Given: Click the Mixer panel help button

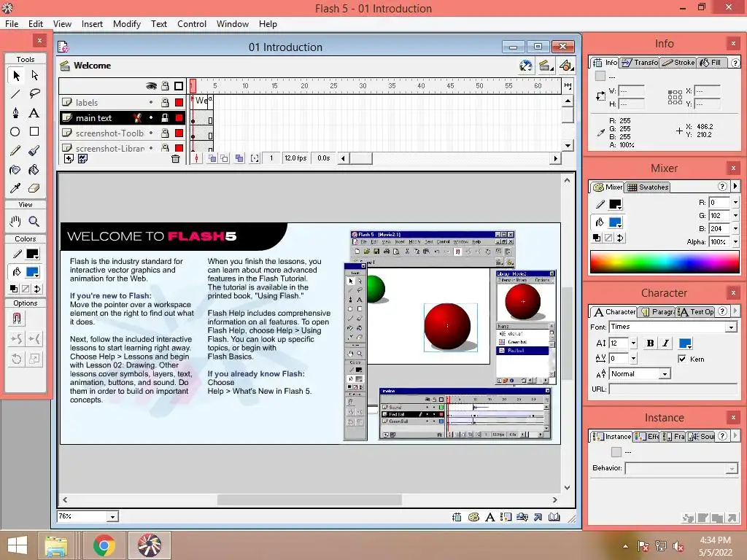Looking at the screenshot, I should tap(722, 186).
